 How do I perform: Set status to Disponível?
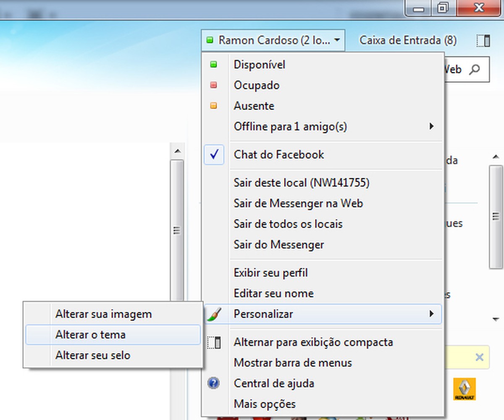(x=323, y=65)
